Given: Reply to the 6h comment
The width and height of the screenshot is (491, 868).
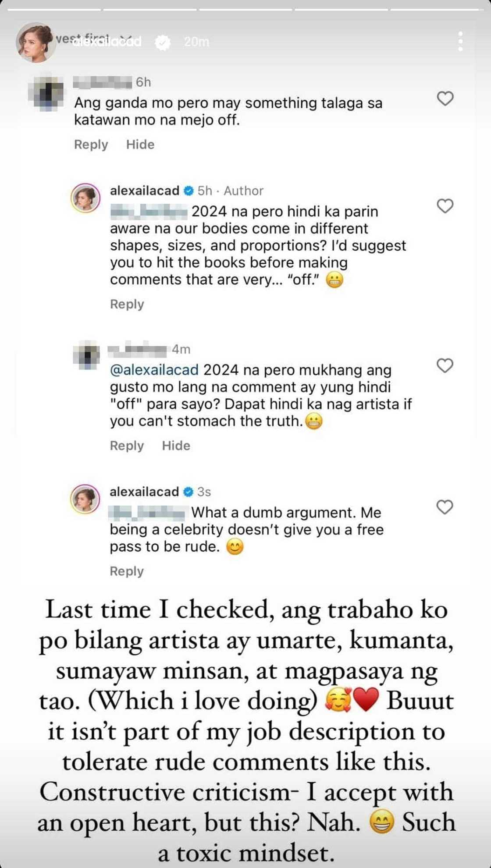Looking at the screenshot, I should click(91, 145).
